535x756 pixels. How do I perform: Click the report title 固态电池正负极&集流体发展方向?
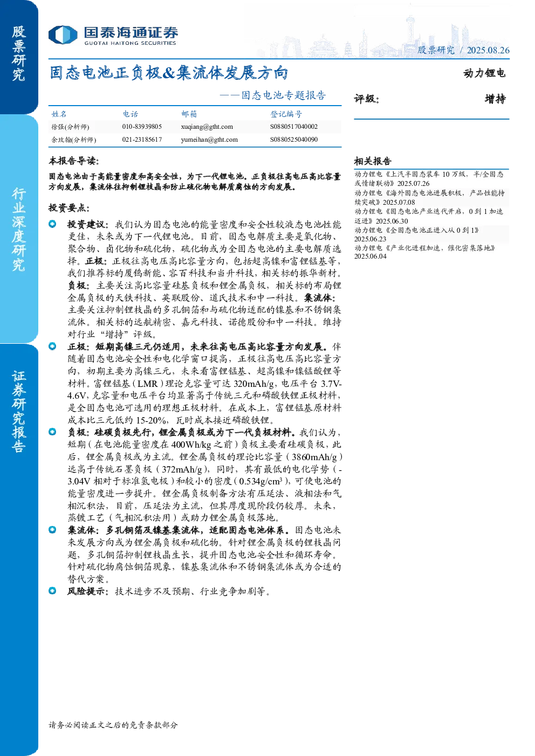tap(169, 73)
